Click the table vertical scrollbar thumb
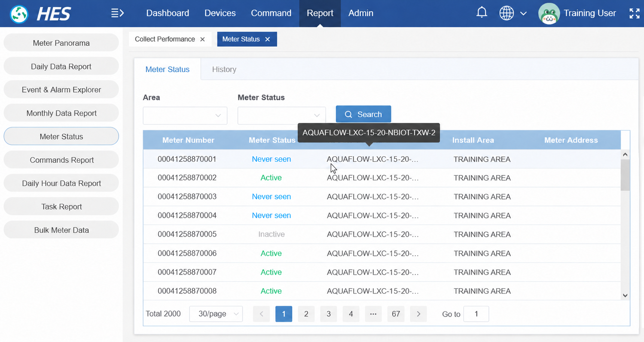The image size is (644, 342). pos(625,175)
